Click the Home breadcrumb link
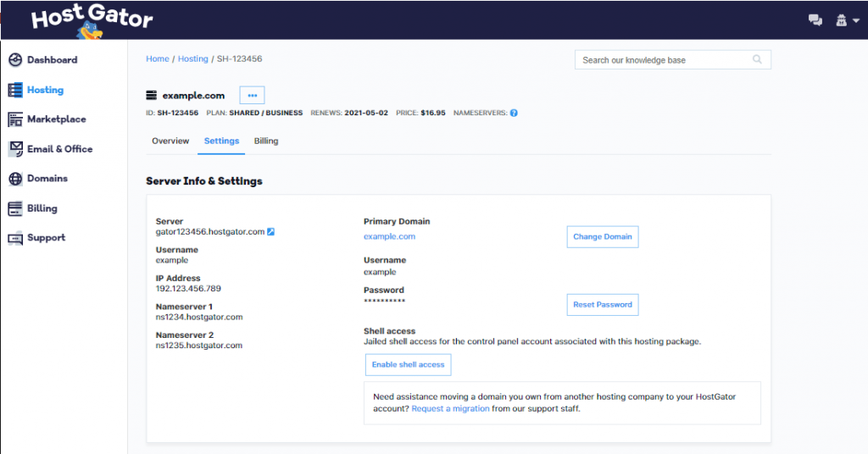 tap(157, 58)
